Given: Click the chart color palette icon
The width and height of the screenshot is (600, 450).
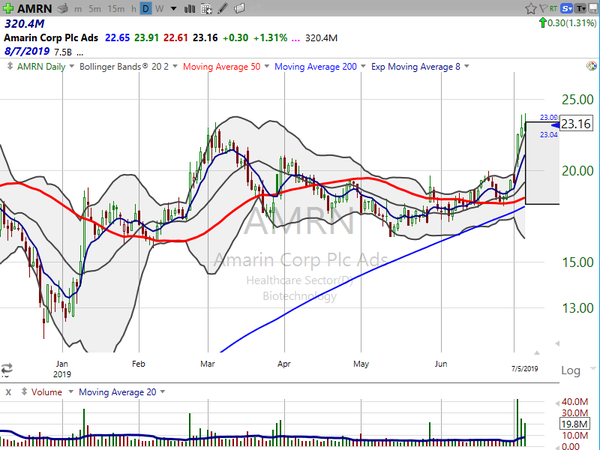Looking at the screenshot, I should [x=592, y=66].
